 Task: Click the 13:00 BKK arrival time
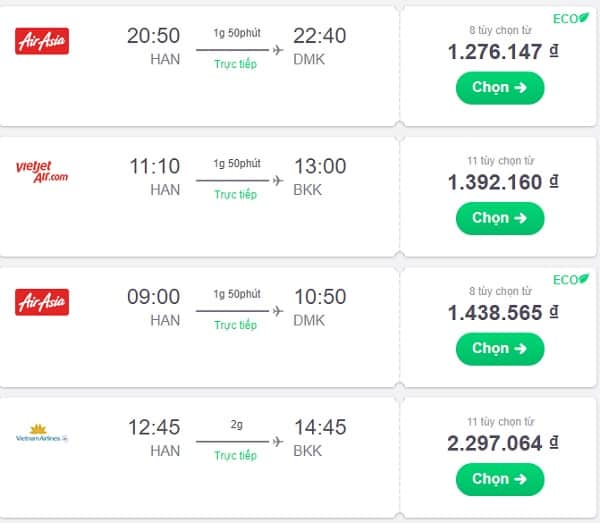(x=319, y=166)
